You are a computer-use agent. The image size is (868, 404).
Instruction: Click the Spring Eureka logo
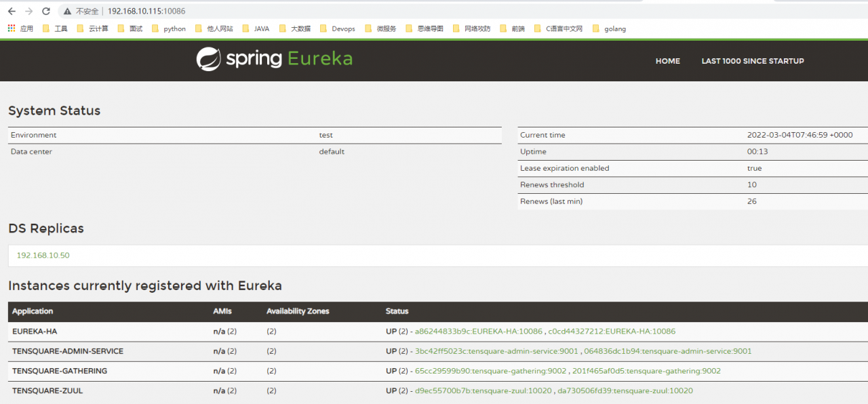point(275,59)
